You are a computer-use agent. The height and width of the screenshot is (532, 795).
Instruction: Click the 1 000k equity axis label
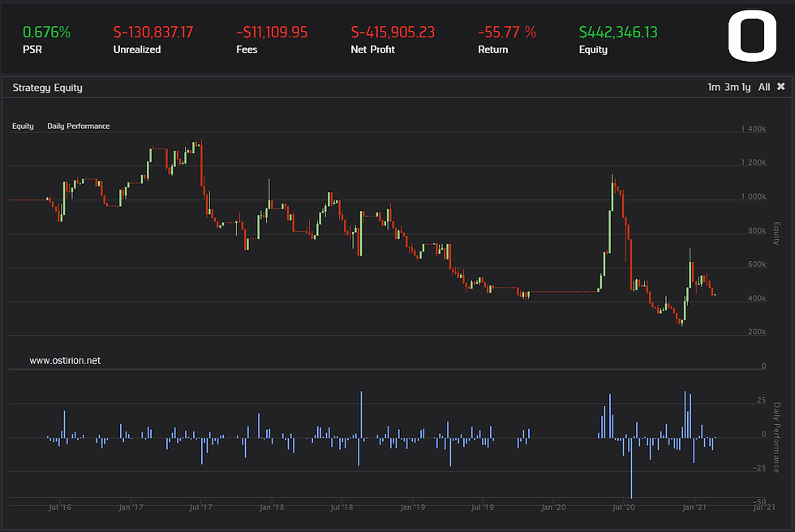click(x=754, y=196)
